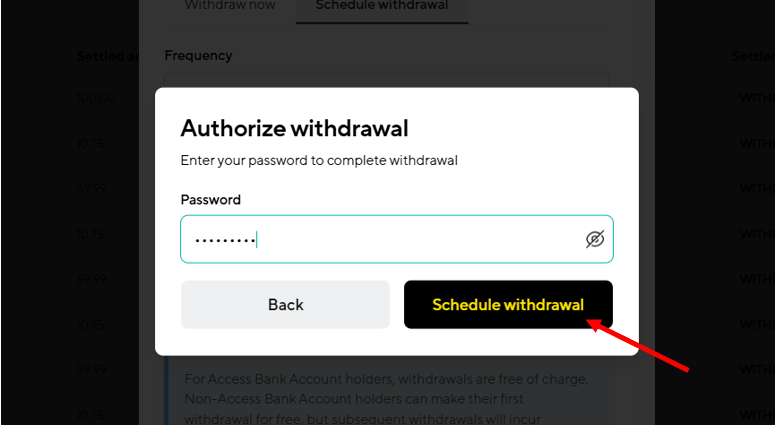Select the Schedule withdrawal tab at top
776x425 pixels.
coord(382,5)
